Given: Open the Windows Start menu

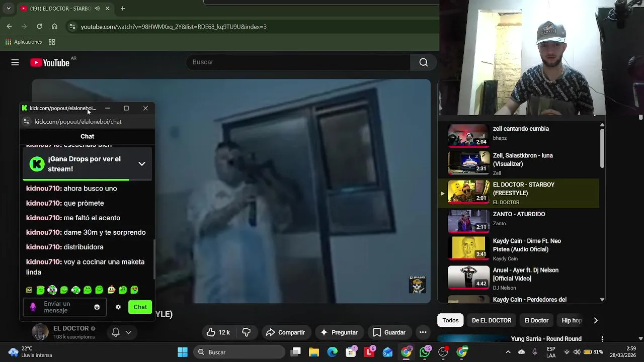Looking at the screenshot, I should click(x=183, y=352).
